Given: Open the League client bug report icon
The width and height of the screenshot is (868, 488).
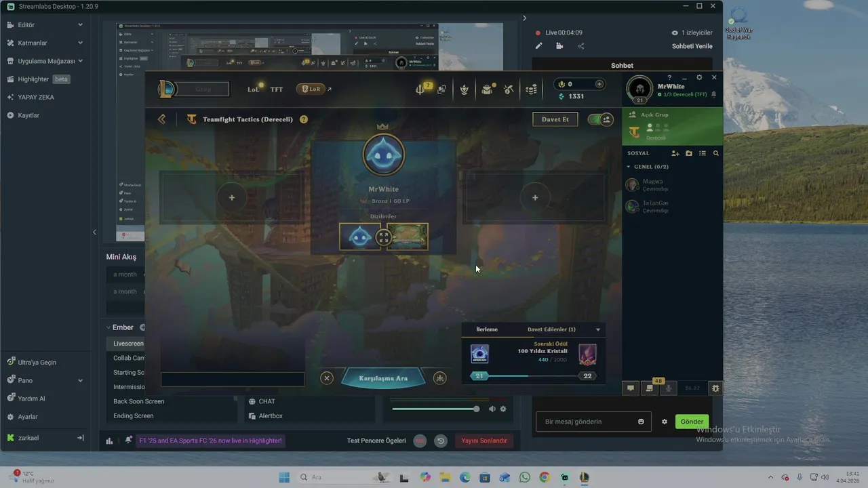Looking at the screenshot, I should click(x=715, y=388).
